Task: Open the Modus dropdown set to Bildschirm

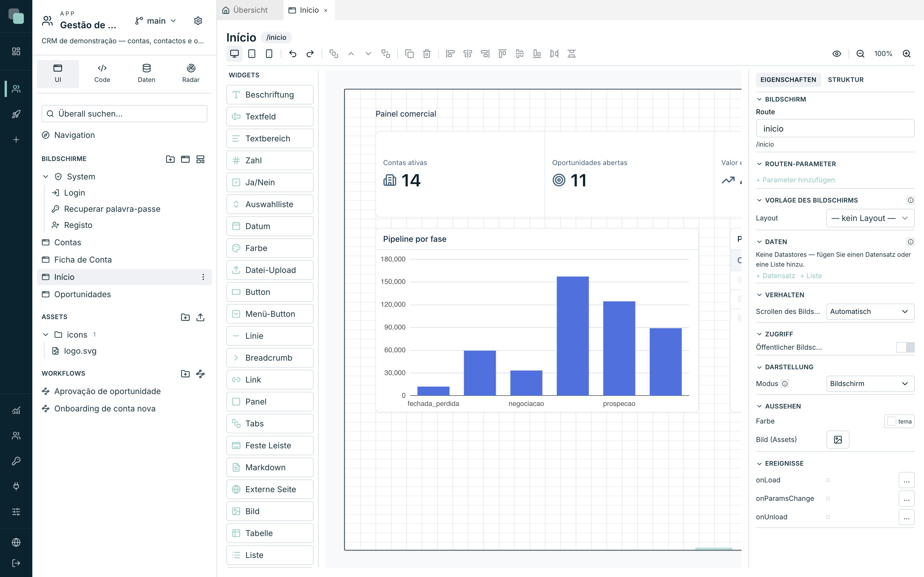Action: pos(870,383)
